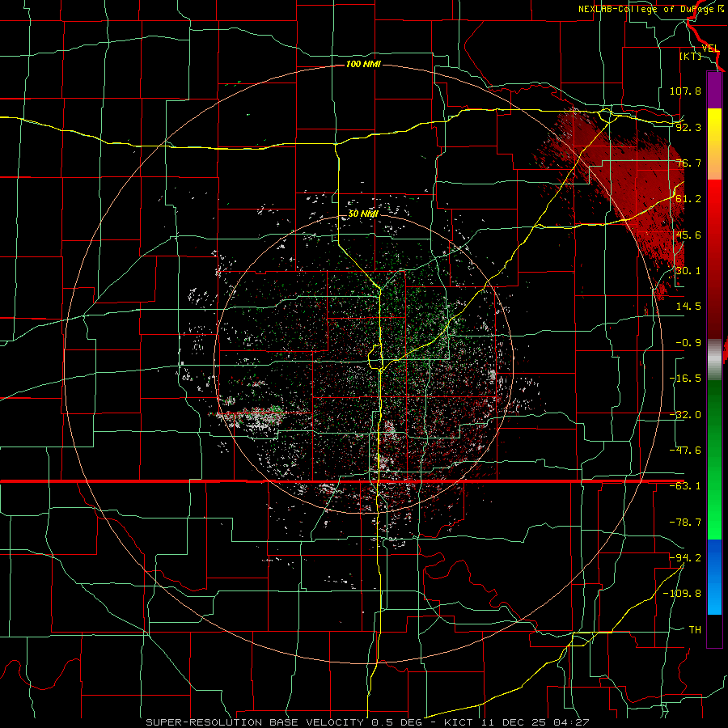This screenshot has height=728, width=728.
Task: Click the -47.6 value on velocity scale
Action: tap(685, 451)
